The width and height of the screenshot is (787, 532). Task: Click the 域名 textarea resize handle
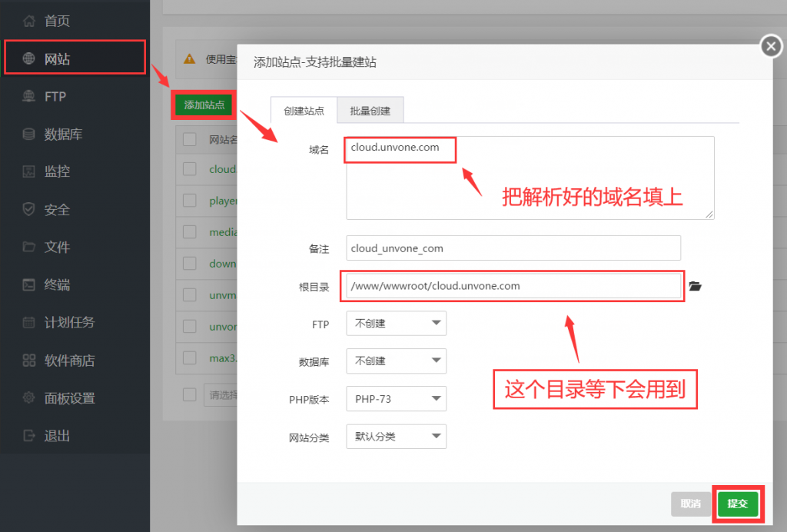(x=709, y=214)
